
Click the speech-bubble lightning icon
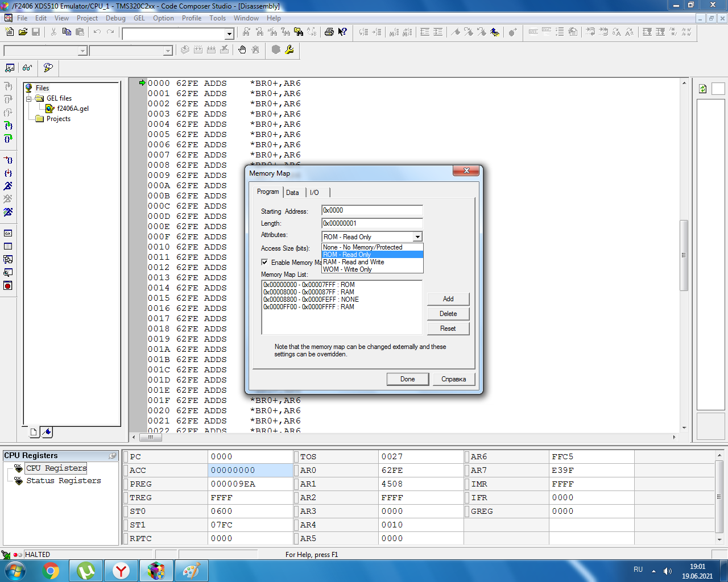pos(48,68)
